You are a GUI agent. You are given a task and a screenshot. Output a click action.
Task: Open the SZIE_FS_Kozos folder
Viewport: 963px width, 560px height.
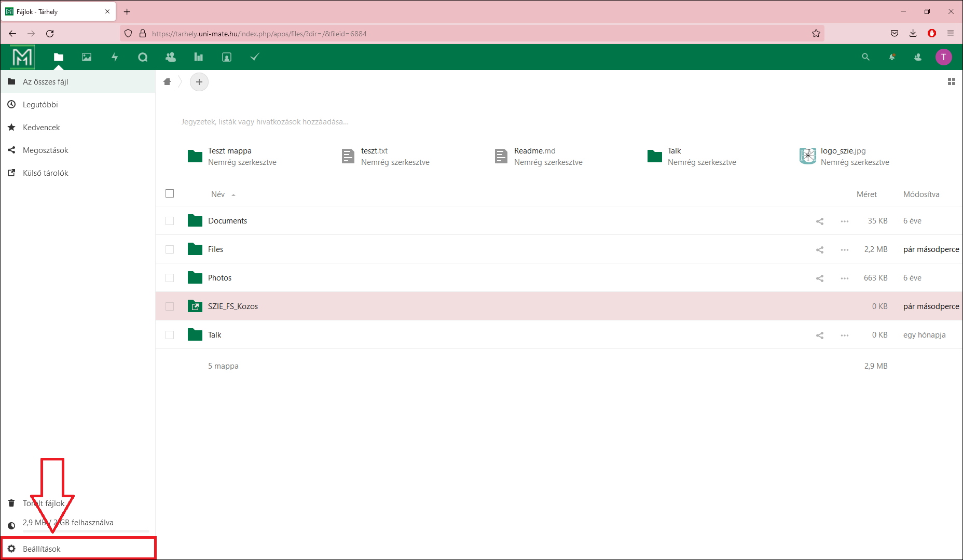pos(233,306)
